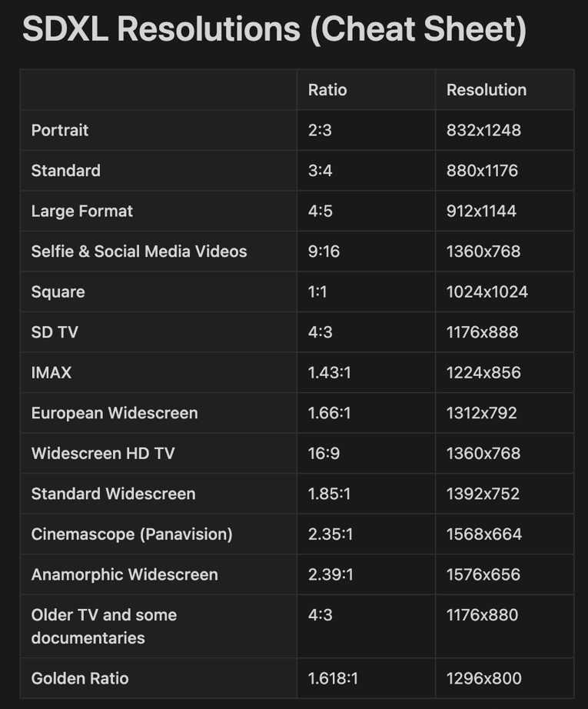
Task: Click the 912x1144 resolution value
Action: click(x=481, y=211)
